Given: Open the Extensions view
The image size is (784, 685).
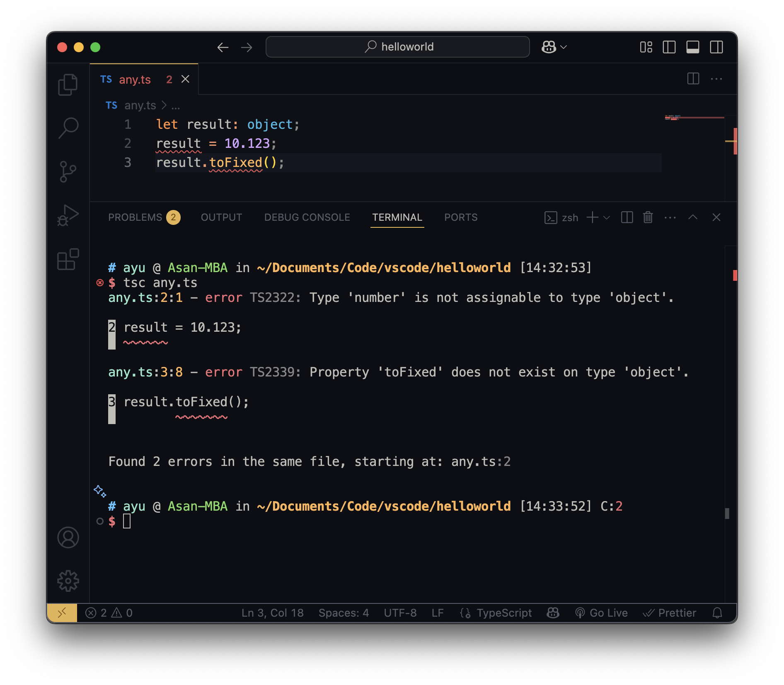Looking at the screenshot, I should (68, 259).
